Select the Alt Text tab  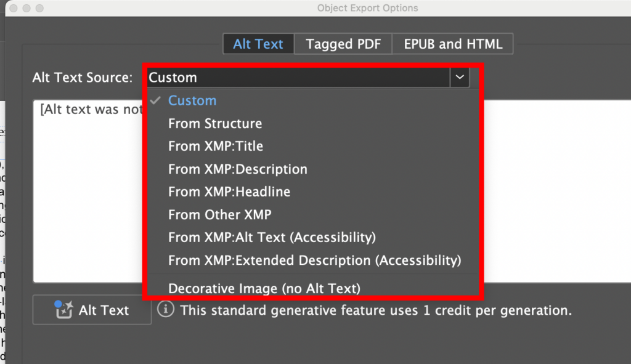[x=258, y=44]
